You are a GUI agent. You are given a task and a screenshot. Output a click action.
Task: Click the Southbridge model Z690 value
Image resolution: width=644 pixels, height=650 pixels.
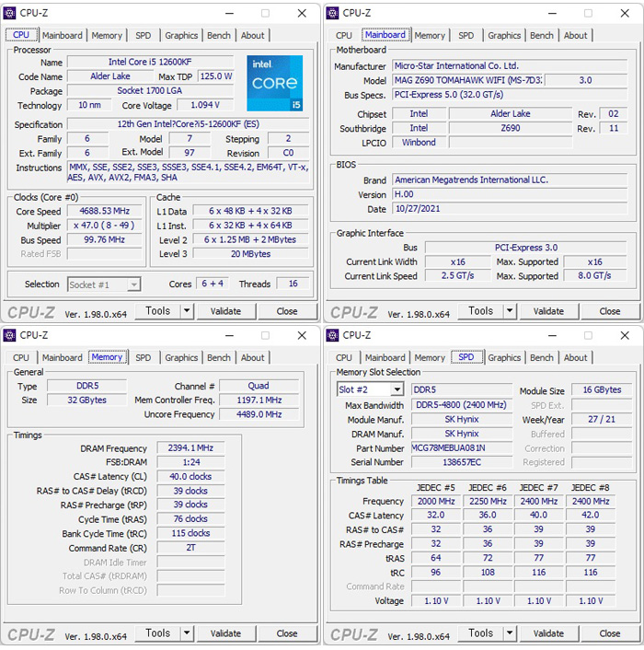tap(511, 128)
